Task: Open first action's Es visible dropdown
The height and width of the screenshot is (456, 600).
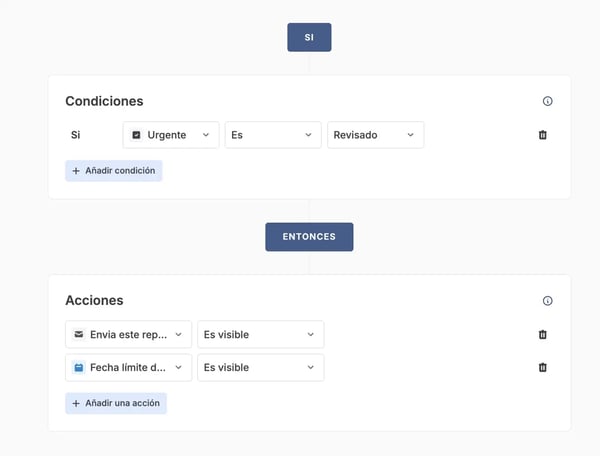Action: 261,334
